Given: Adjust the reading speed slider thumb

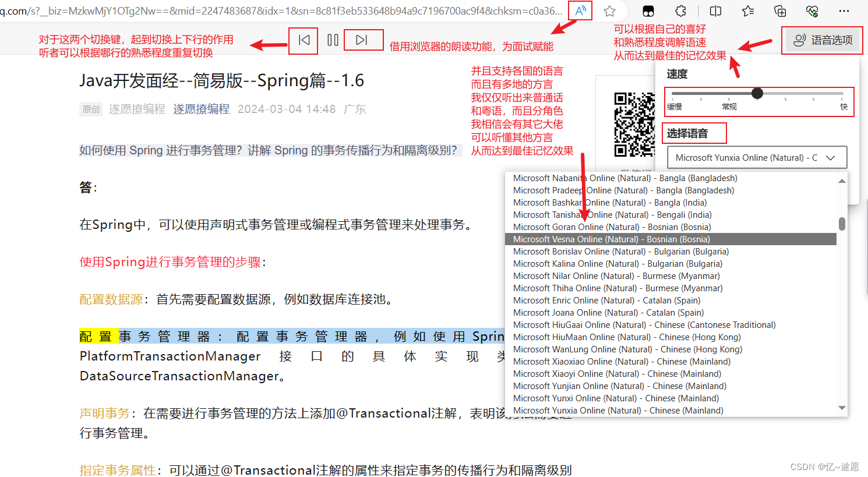Looking at the screenshot, I should tap(757, 93).
